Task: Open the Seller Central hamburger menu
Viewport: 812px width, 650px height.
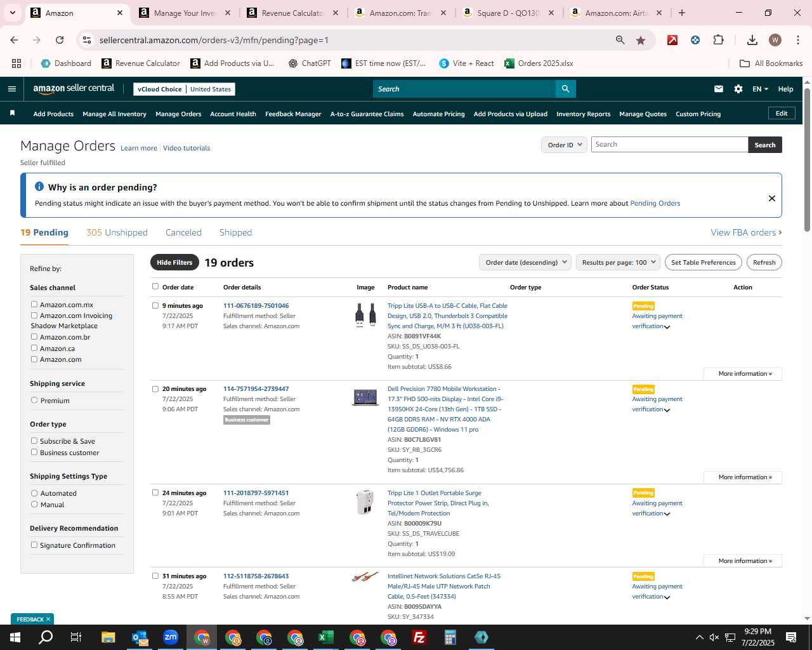Action: tap(11, 89)
